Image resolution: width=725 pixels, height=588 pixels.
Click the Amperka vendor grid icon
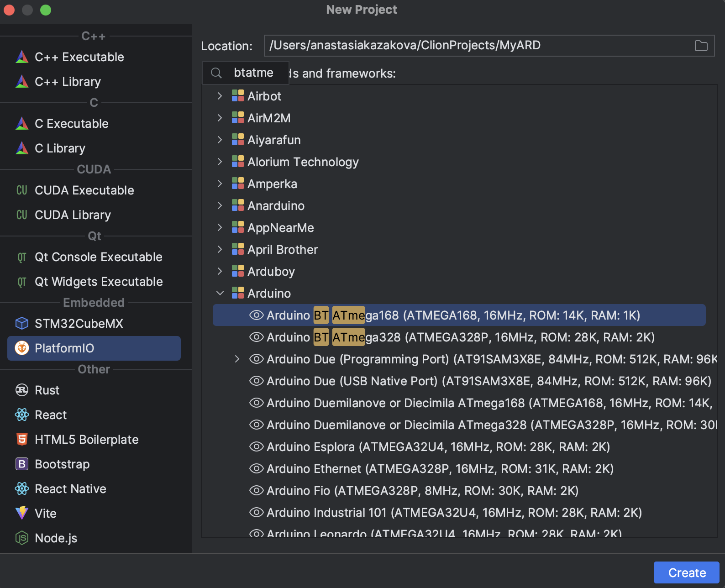pos(238,184)
